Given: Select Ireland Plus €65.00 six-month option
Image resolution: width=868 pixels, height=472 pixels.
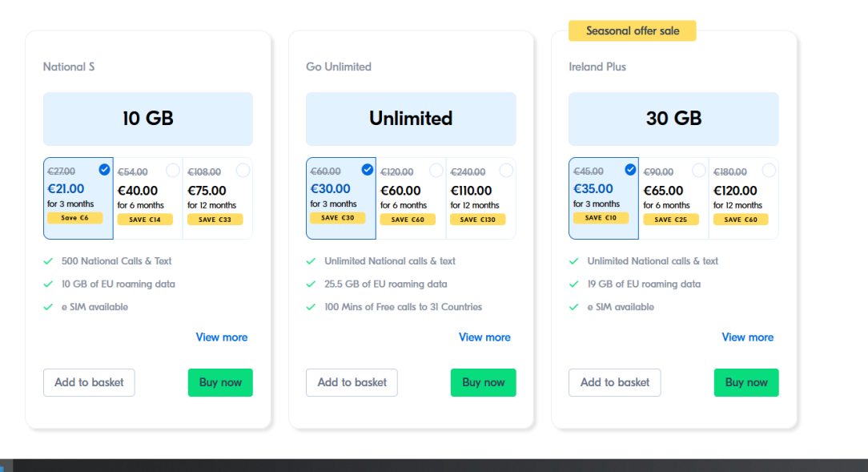Looking at the screenshot, I should click(x=673, y=197).
